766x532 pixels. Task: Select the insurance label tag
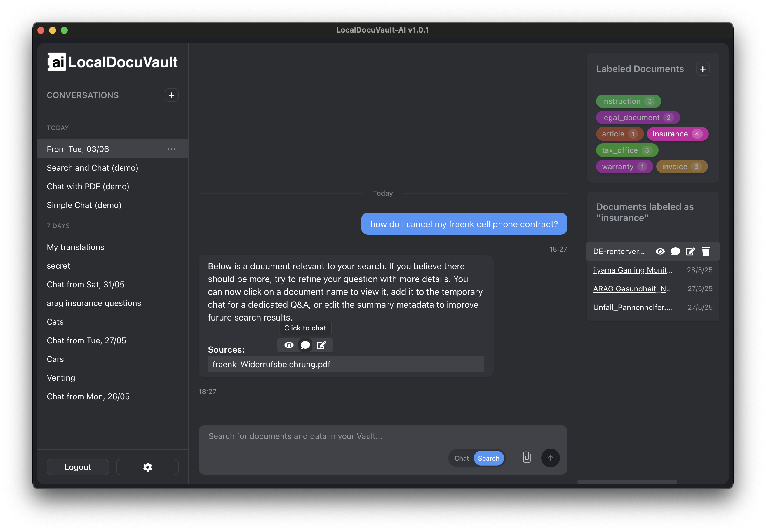click(x=677, y=134)
